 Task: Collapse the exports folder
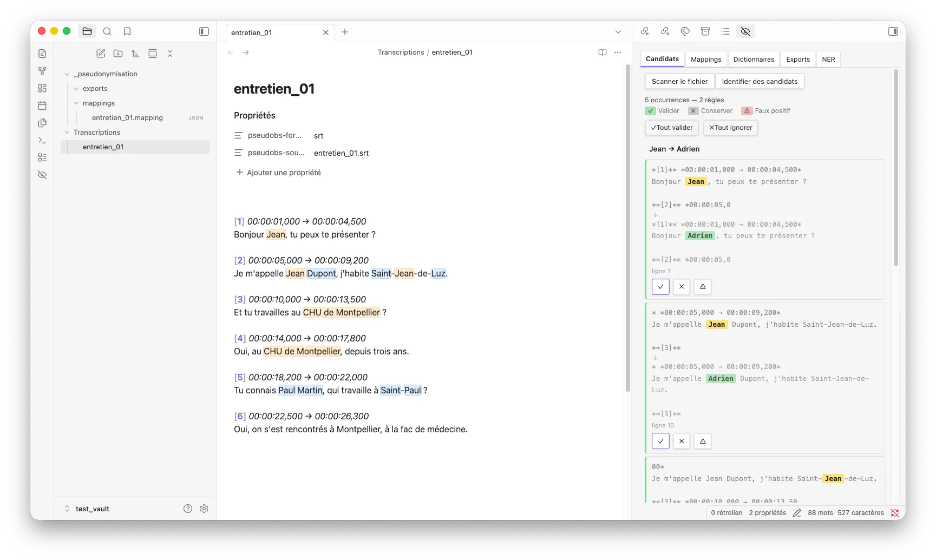(x=76, y=89)
